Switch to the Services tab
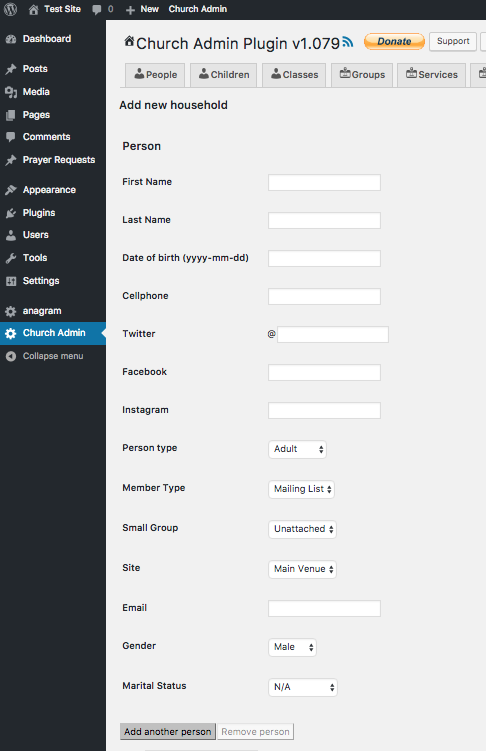Screen dimensions: 486x751 (x=431, y=75)
